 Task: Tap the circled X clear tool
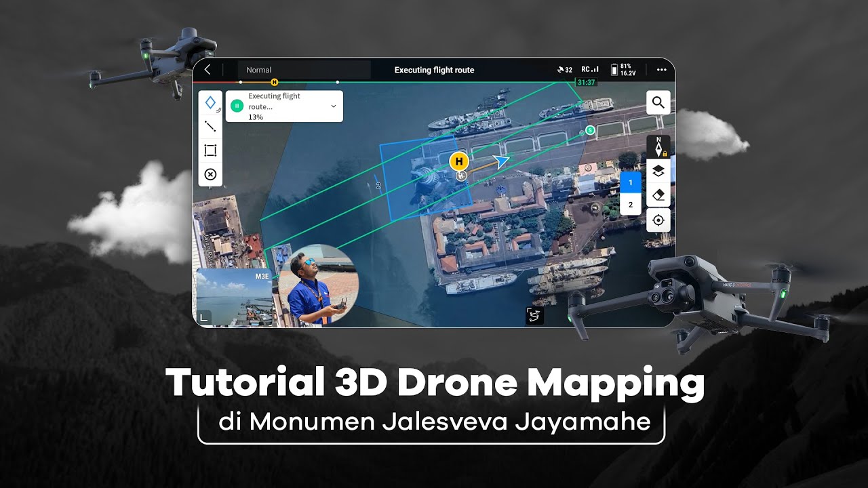click(x=210, y=174)
